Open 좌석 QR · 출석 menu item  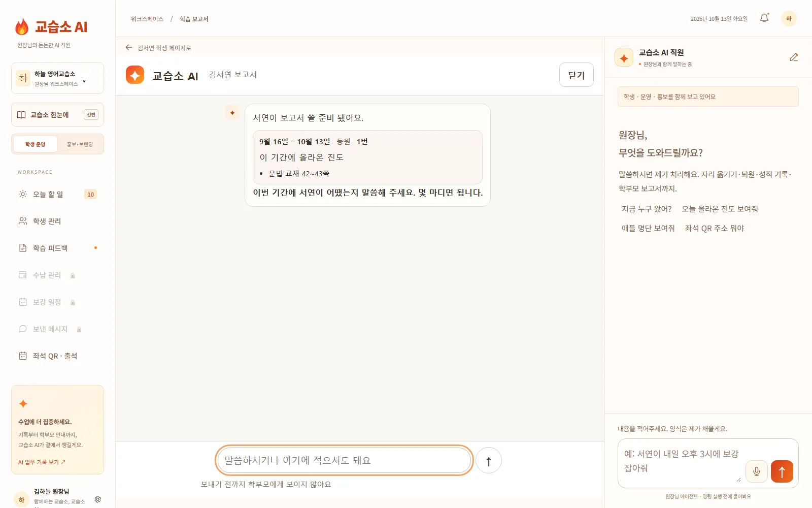pyautogui.click(x=57, y=356)
